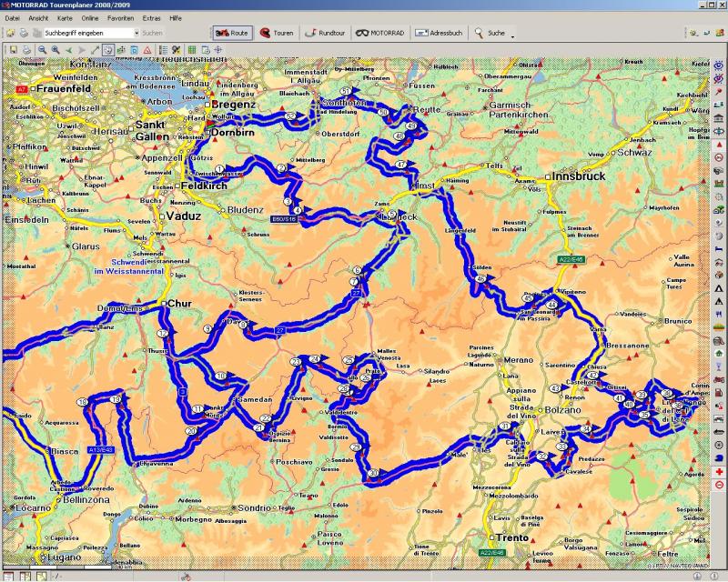Click the printer icon in top toolbar
This screenshot has width=728, height=582.
click(x=24, y=33)
